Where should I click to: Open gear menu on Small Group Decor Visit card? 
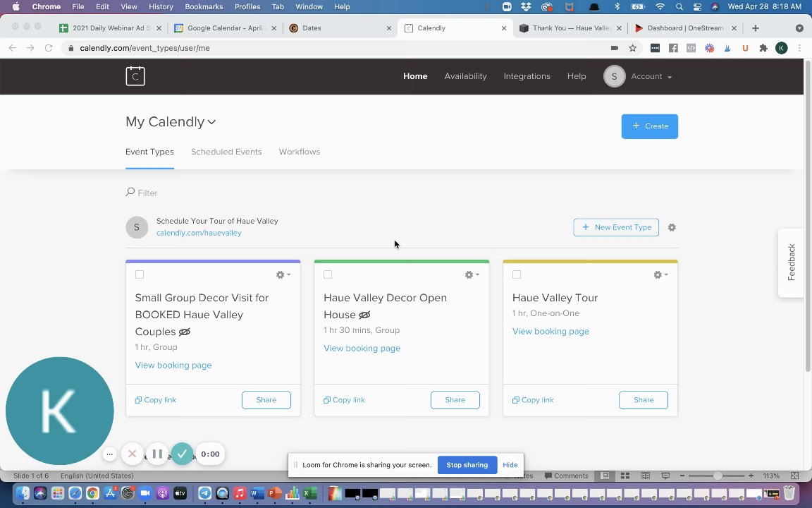283,274
